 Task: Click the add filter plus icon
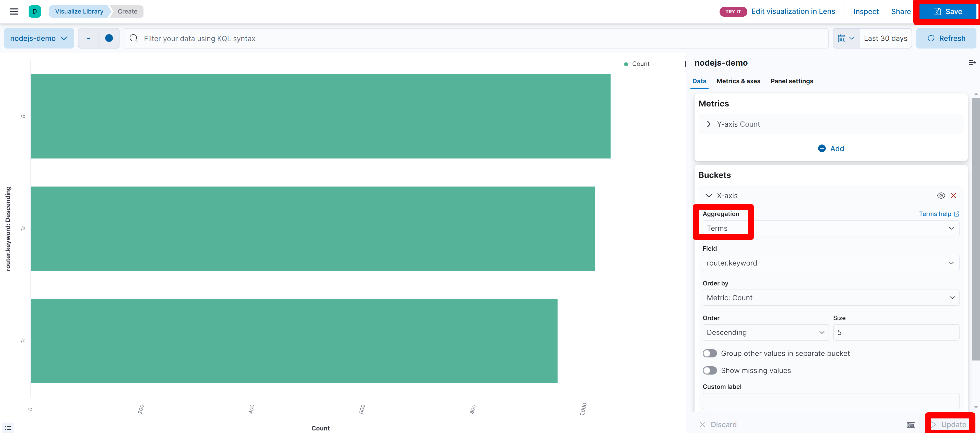(109, 39)
